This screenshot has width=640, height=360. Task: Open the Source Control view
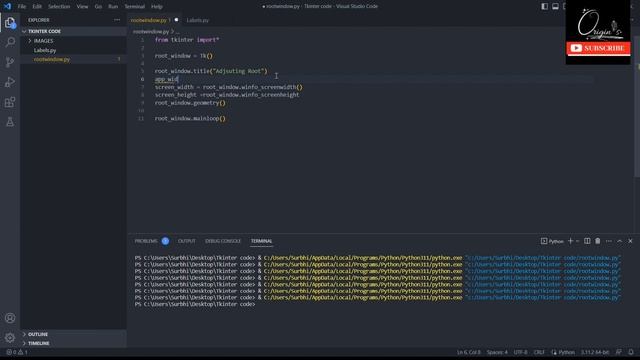tap(10, 62)
